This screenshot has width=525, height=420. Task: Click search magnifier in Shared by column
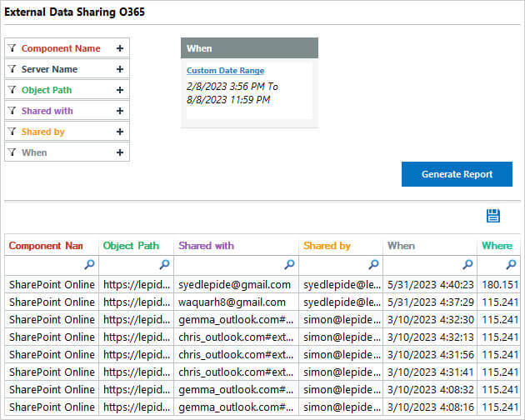coord(373,265)
